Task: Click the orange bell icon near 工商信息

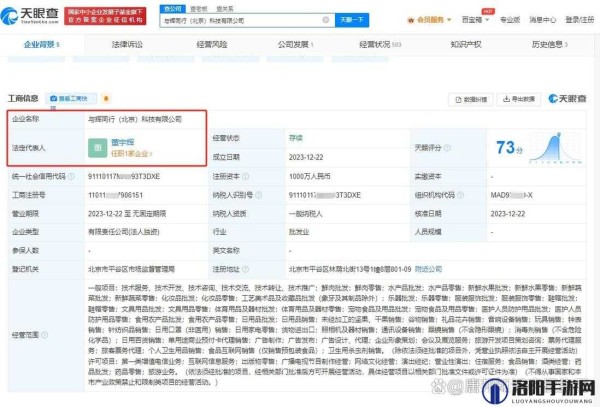Action: click(106, 99)
